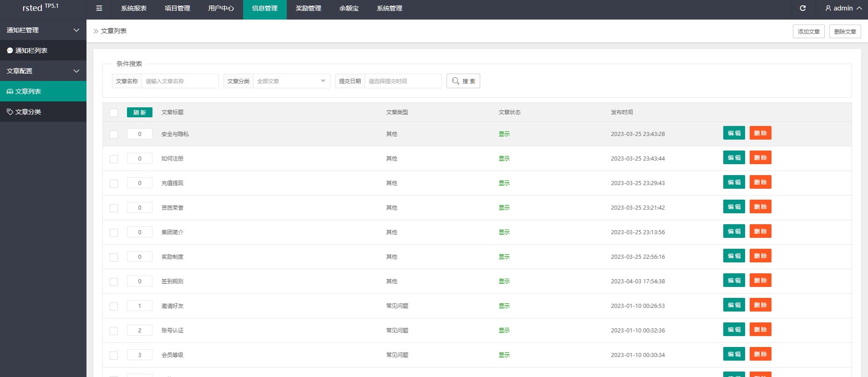868x377 pixels.
Task: Click the admin user profile icon
Action: tap(828, 8)
